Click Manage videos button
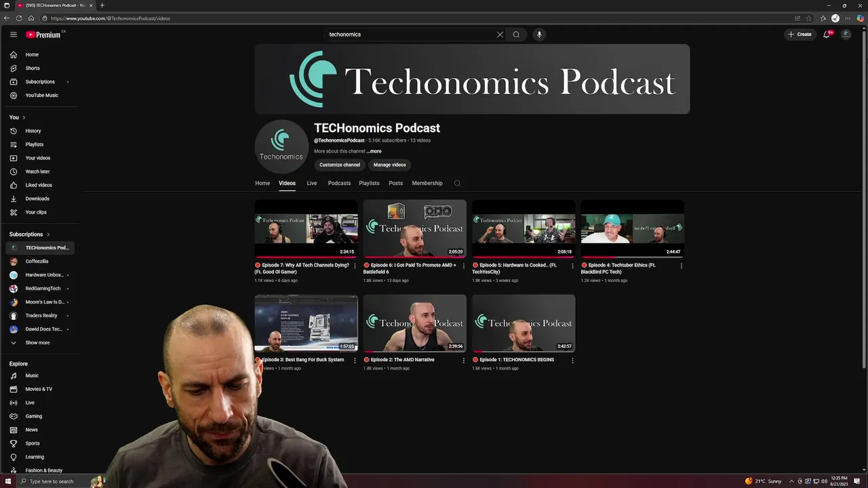 click(x=389, y=165)
